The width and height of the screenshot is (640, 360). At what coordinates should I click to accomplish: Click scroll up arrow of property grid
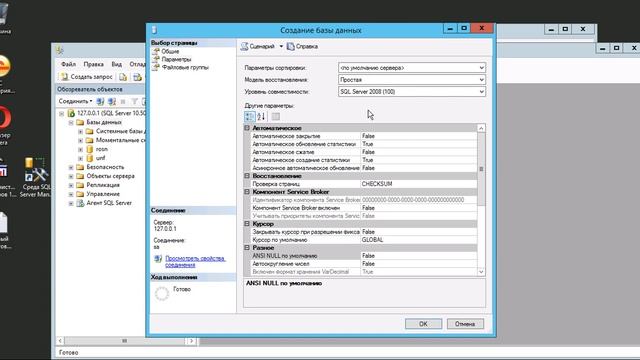(481, 128)
